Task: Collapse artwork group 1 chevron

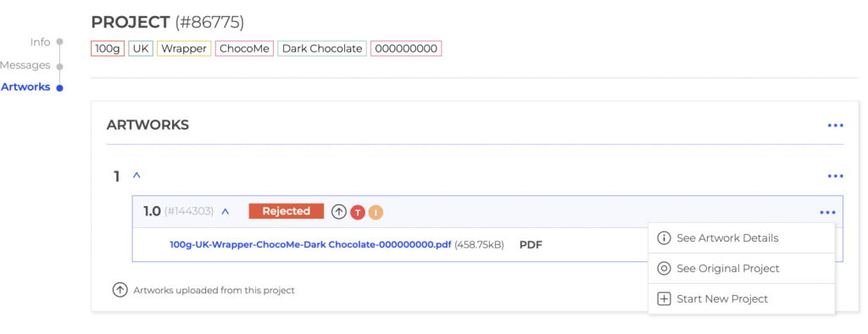Action: point(136,175)
